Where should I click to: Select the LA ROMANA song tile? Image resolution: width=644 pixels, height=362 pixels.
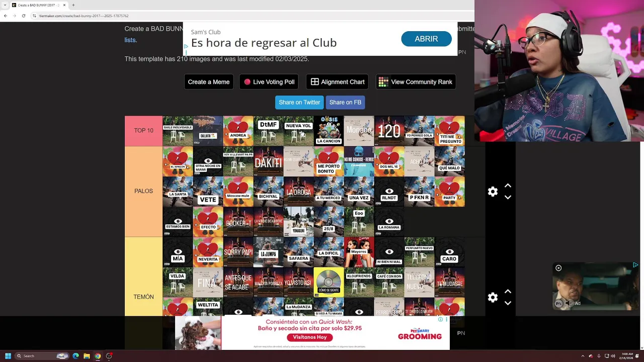point(389,221)
